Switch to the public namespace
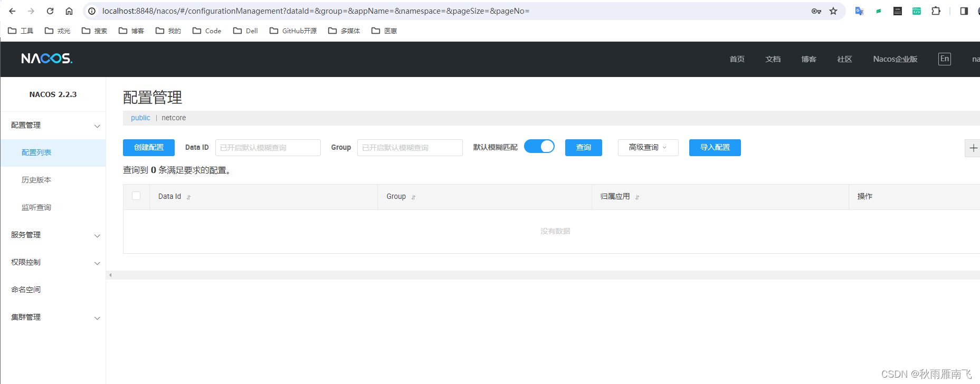Viewport: 980px width, 384px height. [x=140, y=118]
